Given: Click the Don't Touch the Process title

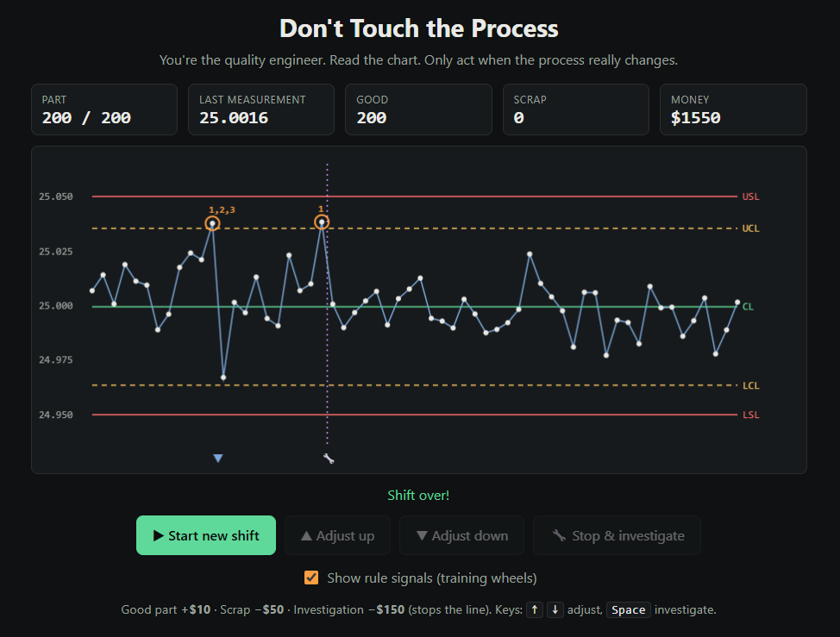Looking at the screenshot, I should pyautogui.click(x=419, y=28).
